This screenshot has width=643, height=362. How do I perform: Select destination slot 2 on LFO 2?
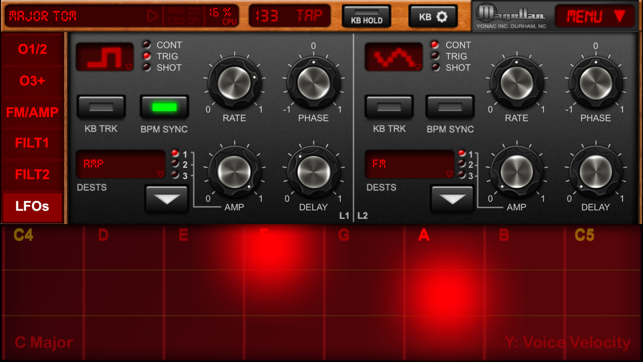(x=462, y=164)
